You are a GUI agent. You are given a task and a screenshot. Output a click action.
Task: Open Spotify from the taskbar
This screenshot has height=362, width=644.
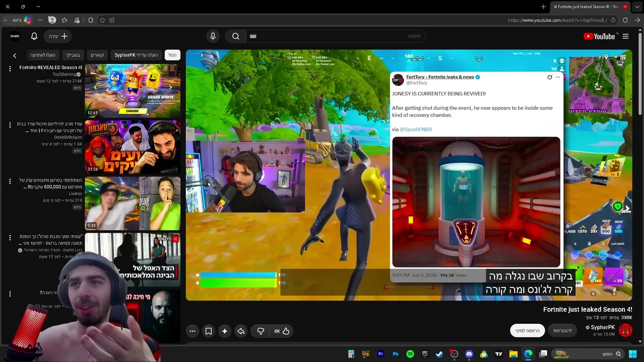410,354
